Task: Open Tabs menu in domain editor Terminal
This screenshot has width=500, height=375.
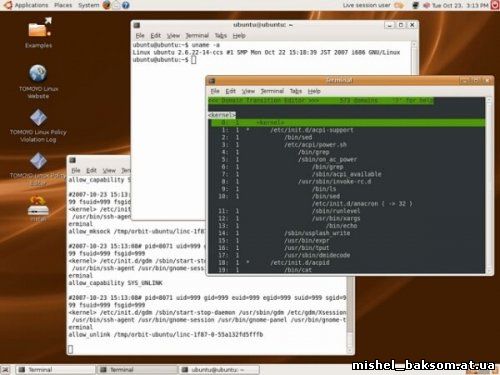Action: coord(295,91)
